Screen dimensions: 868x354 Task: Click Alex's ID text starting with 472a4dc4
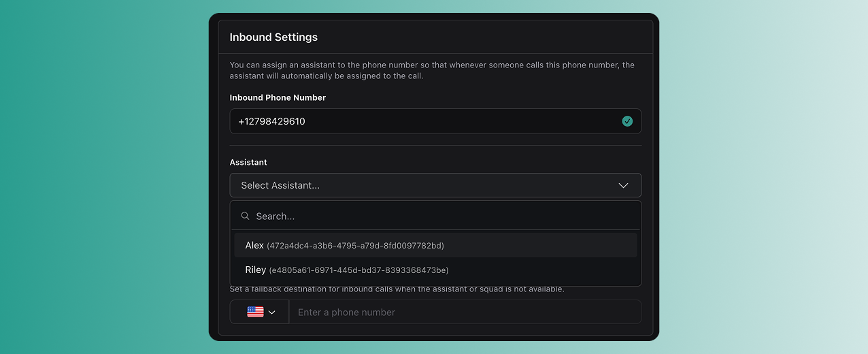pos(355,246)
